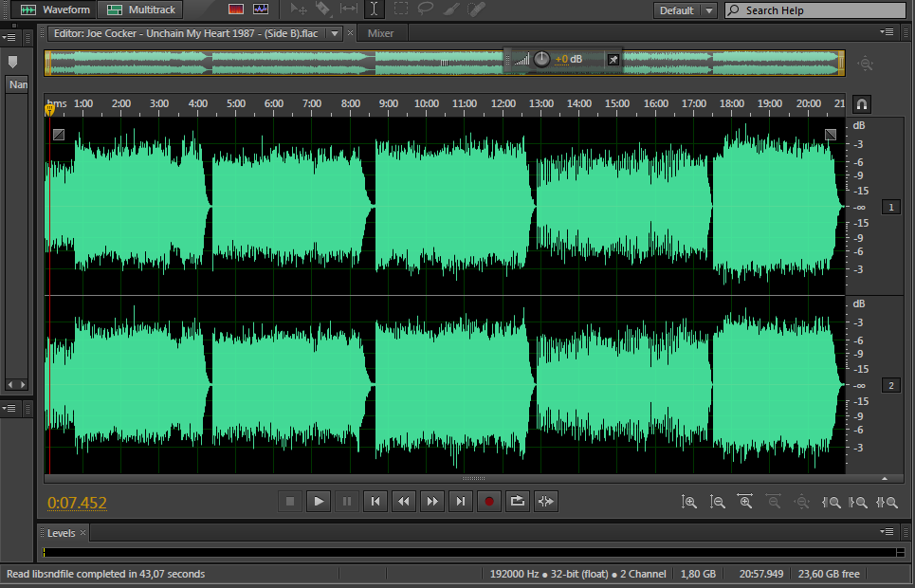Toggle channel 1 enable button

pos(890,208)
